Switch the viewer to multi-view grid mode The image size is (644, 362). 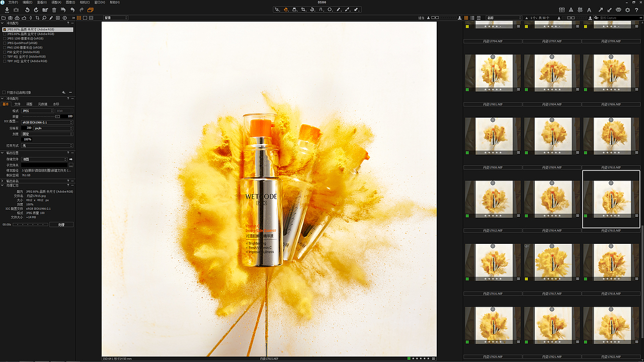78,18
